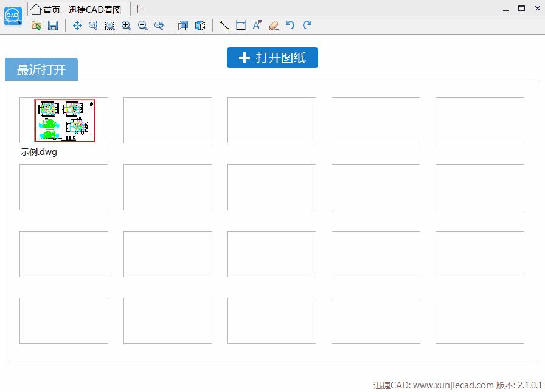The image size is (545, 392).
Task: Click the Zoom In magnifier icon
Action: (127, 26)
